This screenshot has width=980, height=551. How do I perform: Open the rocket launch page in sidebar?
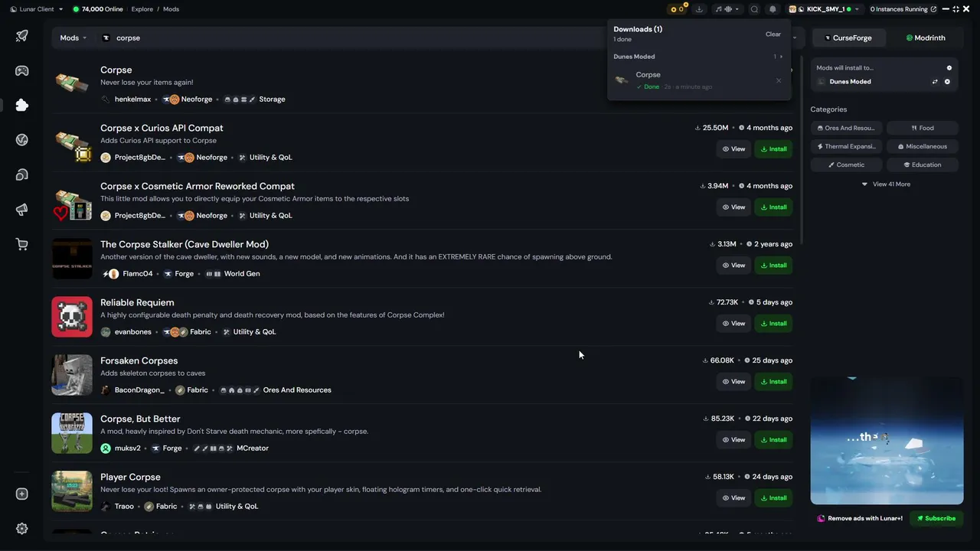(21, 36)
